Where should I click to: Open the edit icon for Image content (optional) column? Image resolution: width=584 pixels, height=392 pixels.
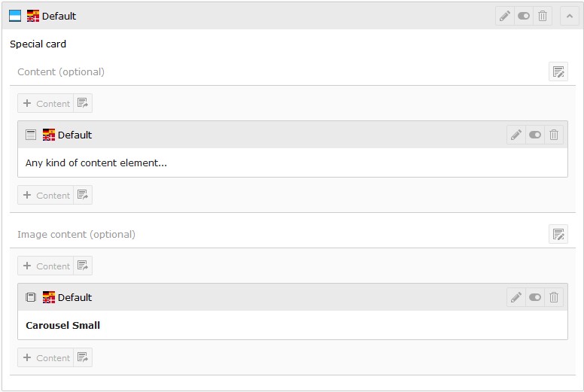click(x=558, y=234)
